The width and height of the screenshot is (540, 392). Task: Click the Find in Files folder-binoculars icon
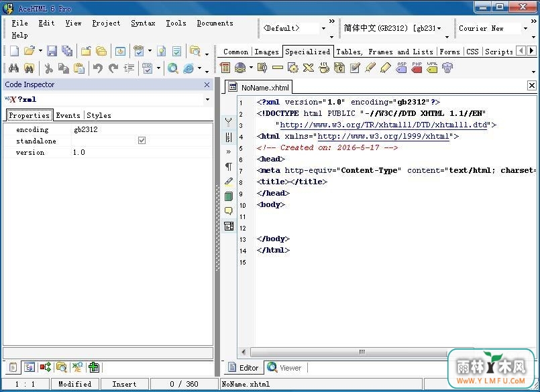29,68
